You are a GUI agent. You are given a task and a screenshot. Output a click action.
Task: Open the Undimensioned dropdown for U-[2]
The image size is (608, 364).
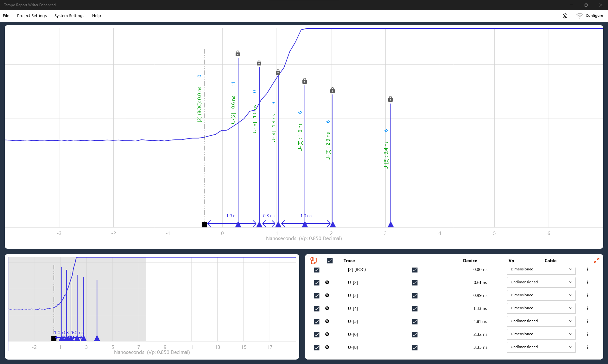[x=541, y=282]
